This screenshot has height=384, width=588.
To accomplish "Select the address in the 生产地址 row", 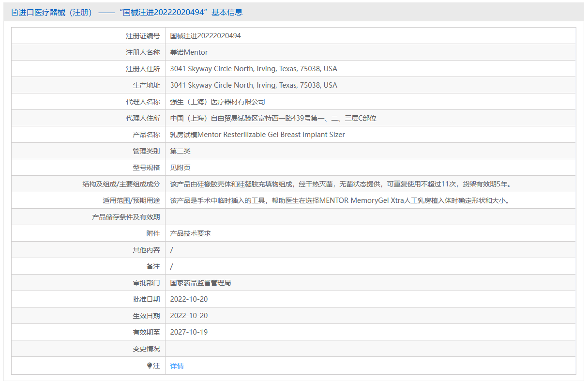I will (254, 85).
